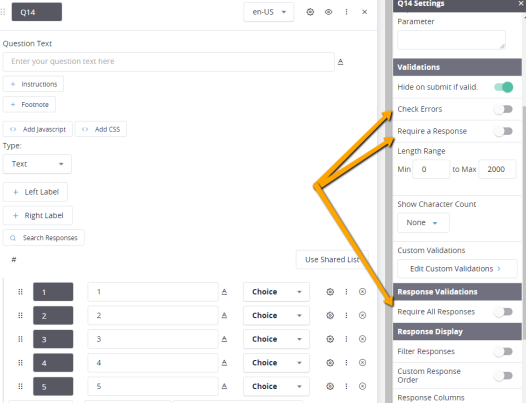526x403 pixels.
Task: Open text formatting for response 3
Action: (224, 339)
